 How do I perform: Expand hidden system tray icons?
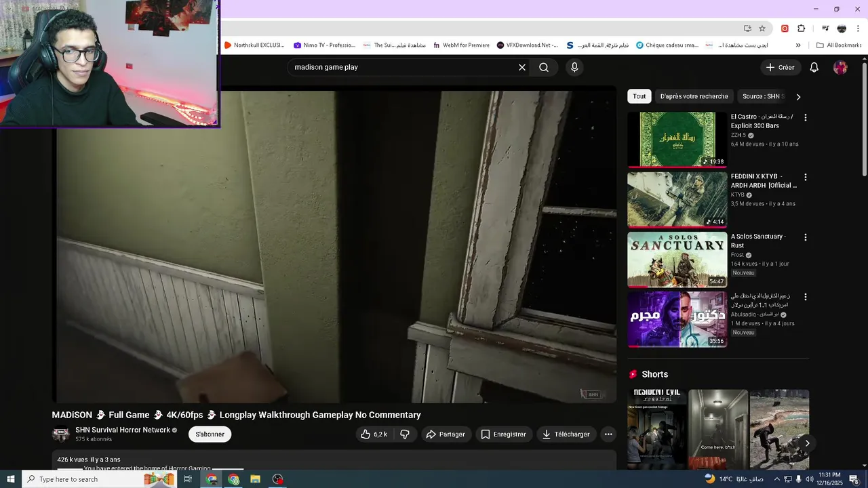pos(777,479)
